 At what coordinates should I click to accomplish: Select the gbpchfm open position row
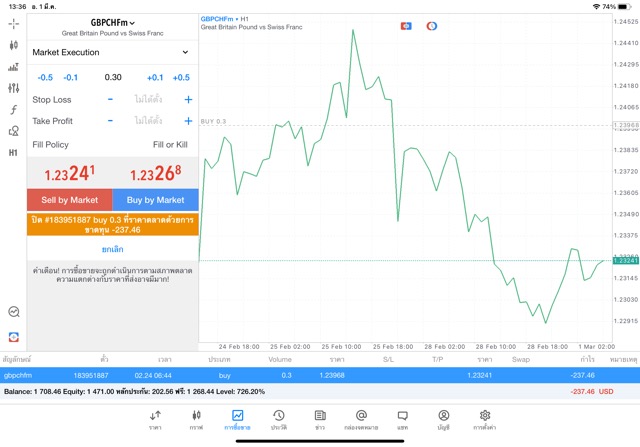(320, 375)
